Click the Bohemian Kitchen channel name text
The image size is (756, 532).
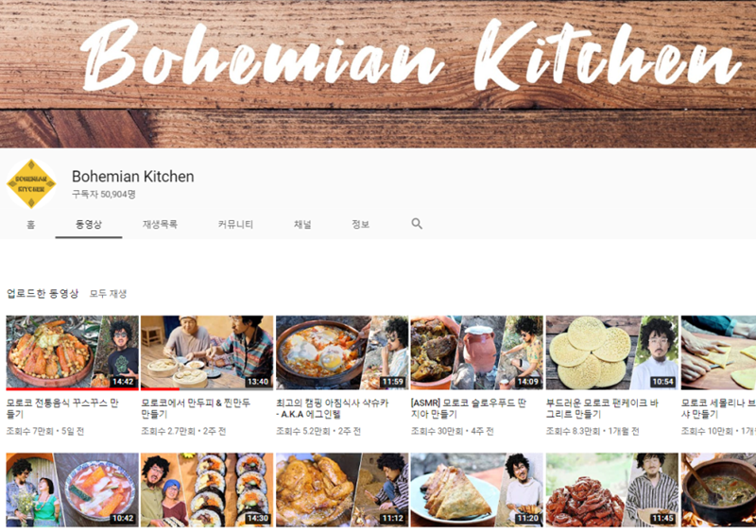133,177
